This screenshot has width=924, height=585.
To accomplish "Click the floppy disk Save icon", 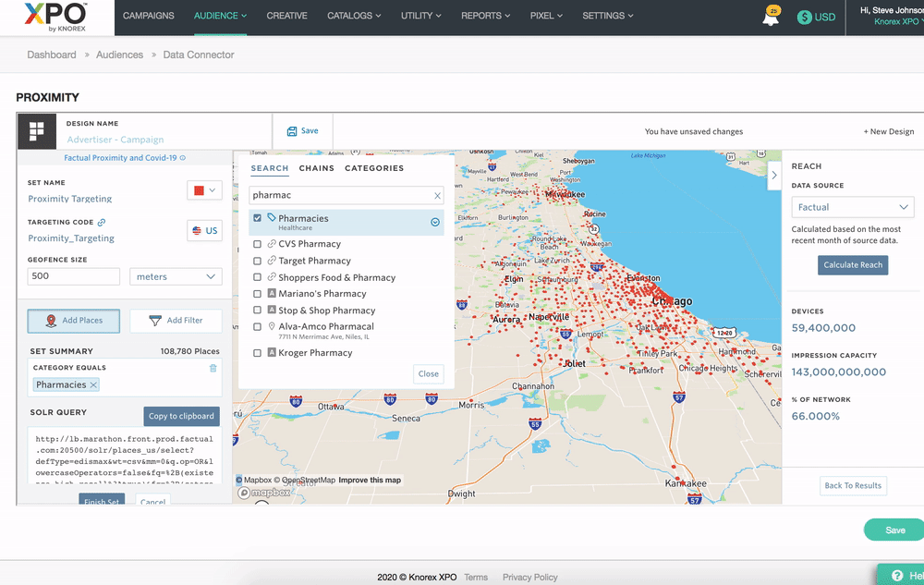I will (292, 131).
